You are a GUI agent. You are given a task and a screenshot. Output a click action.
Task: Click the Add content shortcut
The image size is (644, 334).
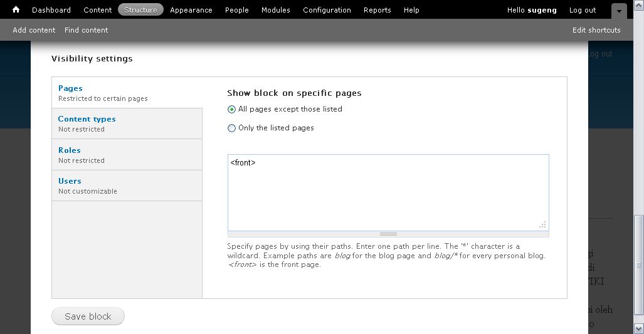click(x=34, y=30)
